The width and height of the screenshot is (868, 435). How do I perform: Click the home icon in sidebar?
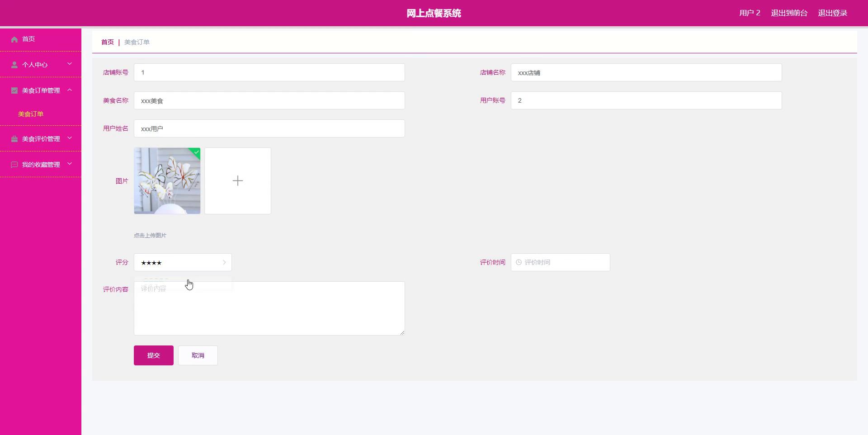[x=14, y=39]
